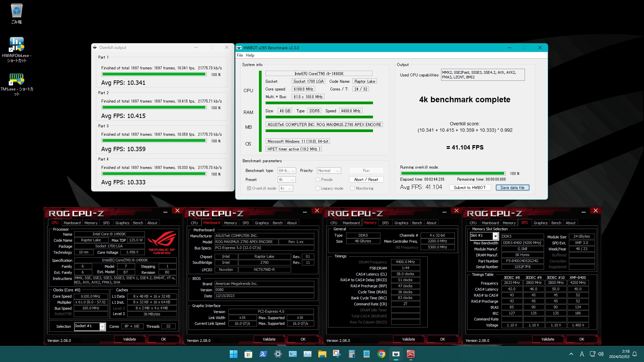
Task: Select the HWBOT x265 Benchmark taskbar icon
Action: click(x=396, y=354)
